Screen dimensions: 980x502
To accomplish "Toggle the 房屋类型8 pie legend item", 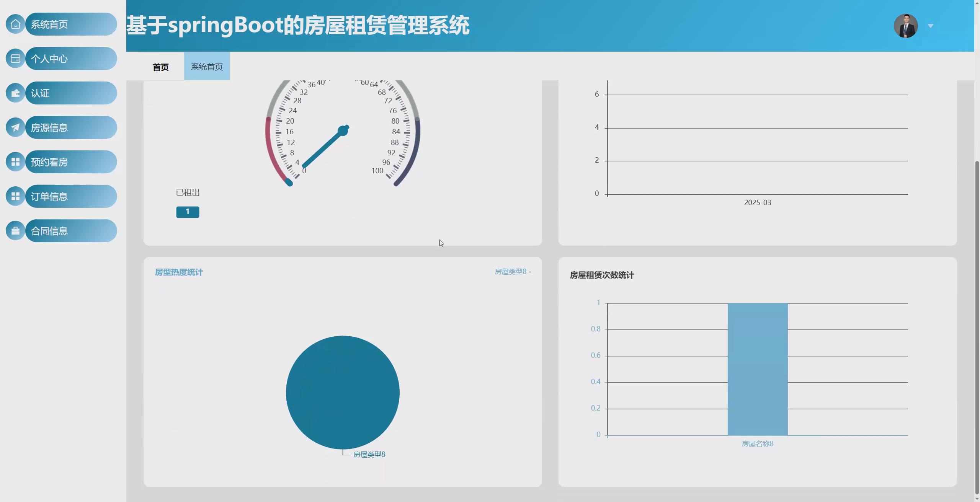I will tap(513, 272).
